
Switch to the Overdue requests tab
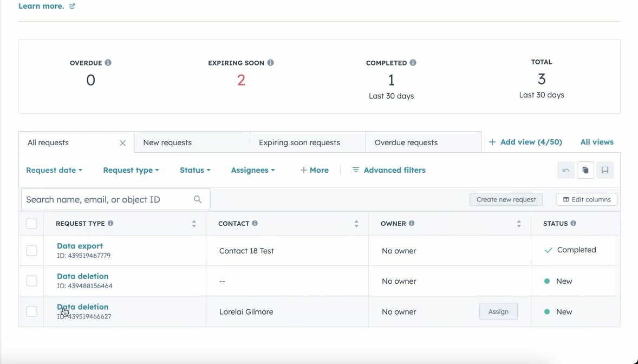click(406, 142)
